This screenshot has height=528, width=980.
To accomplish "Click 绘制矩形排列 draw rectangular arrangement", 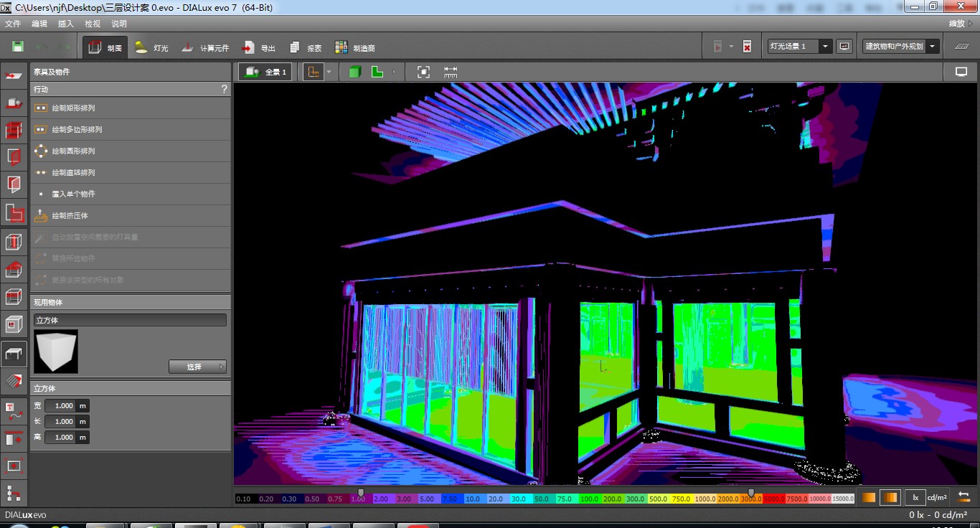I will [x=73, y=108].
